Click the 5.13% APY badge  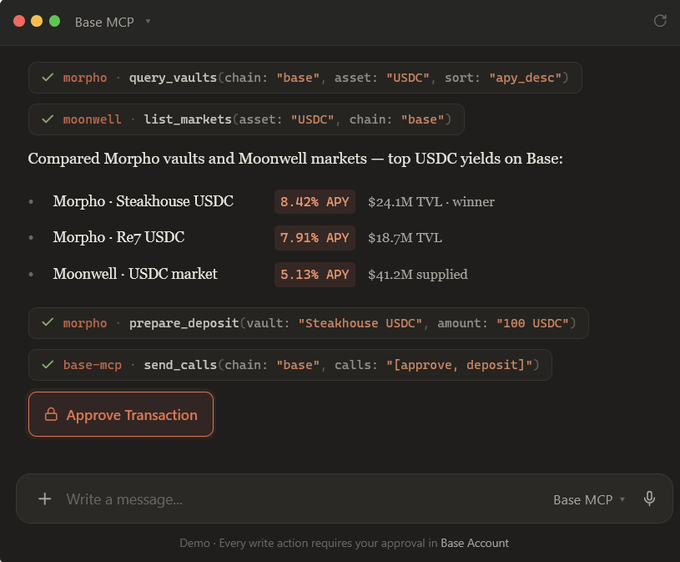click(x=315, y=274)
